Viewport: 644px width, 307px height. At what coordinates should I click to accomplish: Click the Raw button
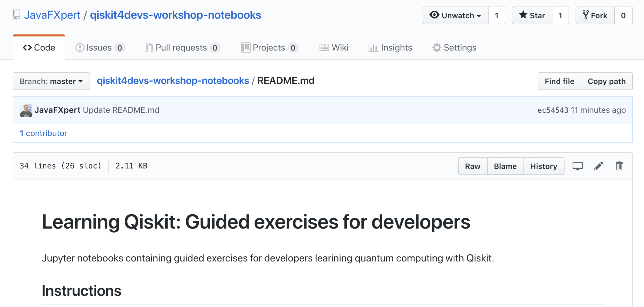tap(472, 166)
